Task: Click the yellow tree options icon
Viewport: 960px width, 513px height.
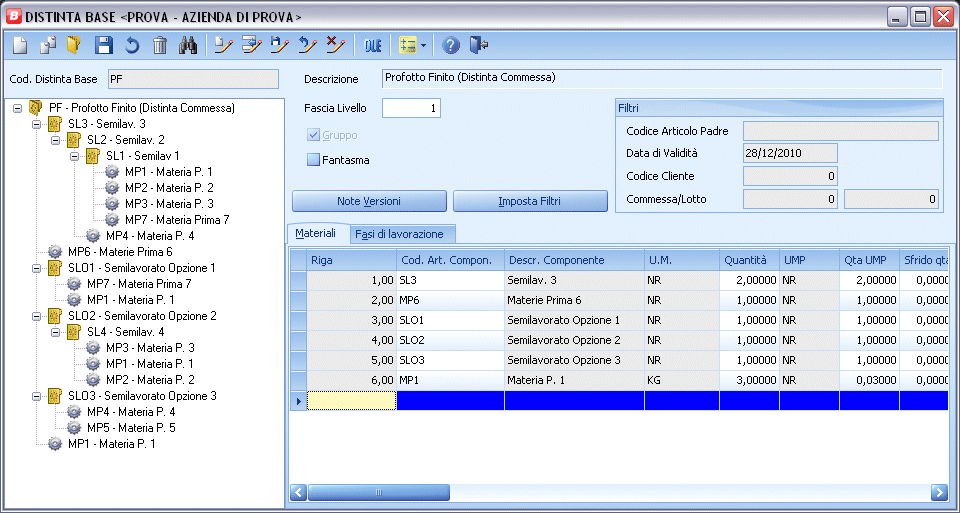Action: [408, 45]
